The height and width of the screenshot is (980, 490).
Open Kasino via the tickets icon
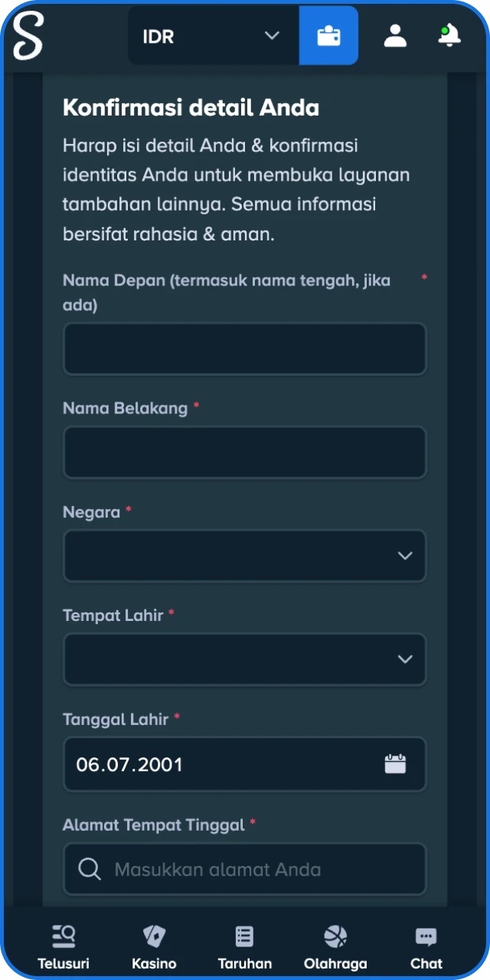click(154, 934)
